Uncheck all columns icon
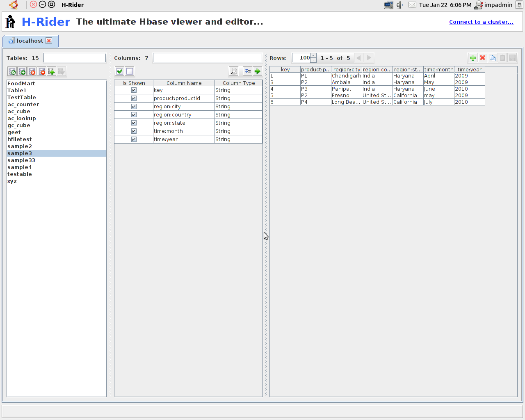This screenshot has width=525, height=420. (x=130, y=71)
